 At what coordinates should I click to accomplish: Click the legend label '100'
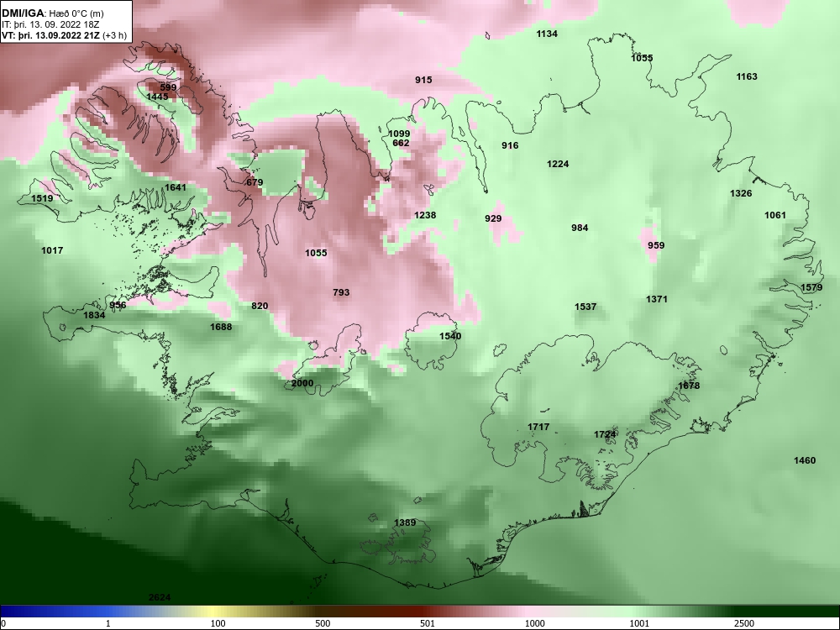218,623
